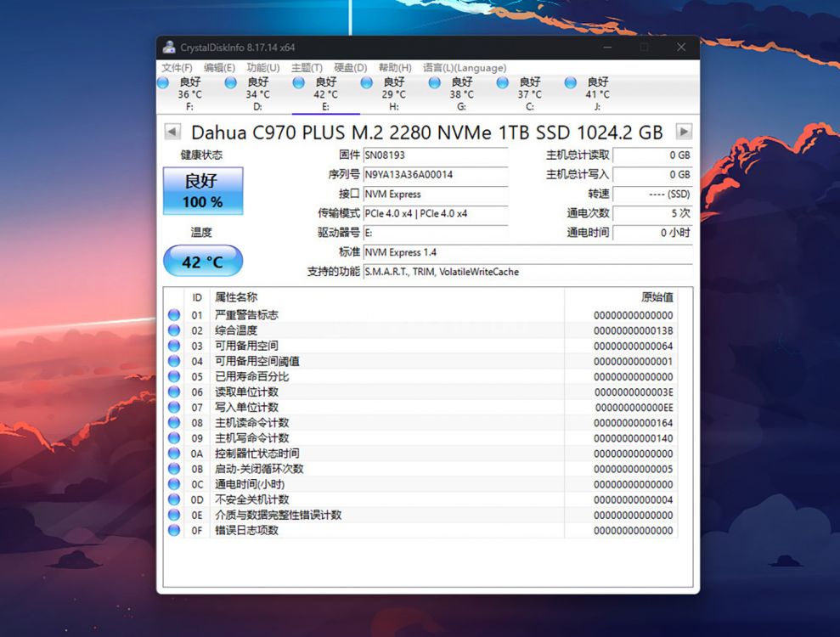Viewport: 840px width, 637px height.
Task: Select the H: drive status orb
Action: coord(367,82)
